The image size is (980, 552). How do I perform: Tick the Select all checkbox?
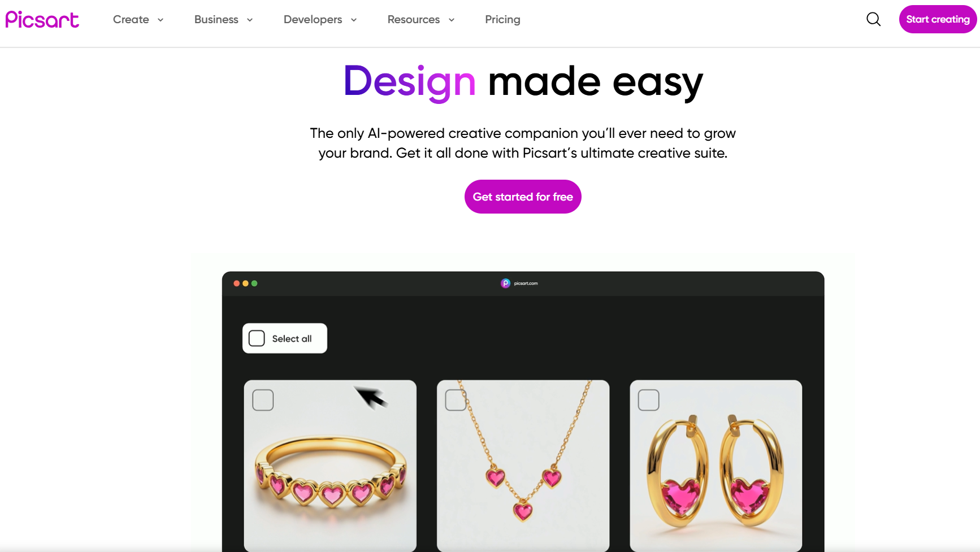(x=257, y=338)
